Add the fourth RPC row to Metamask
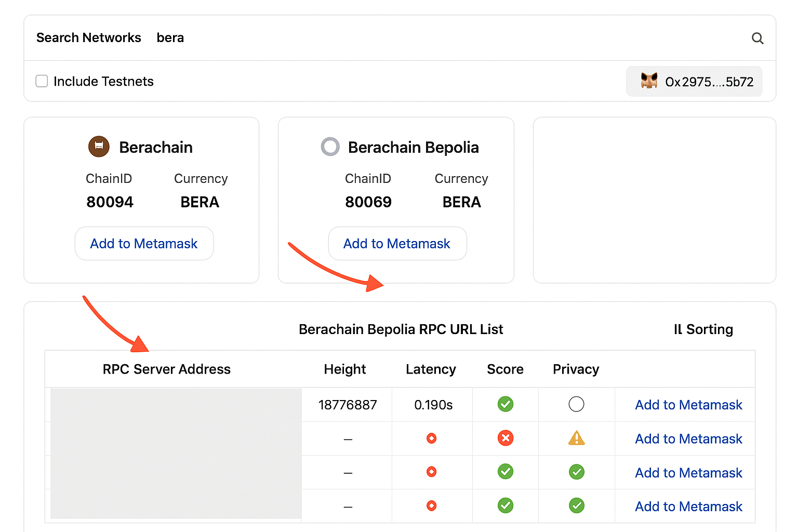 pyautogui.click(x=688, y=507)
